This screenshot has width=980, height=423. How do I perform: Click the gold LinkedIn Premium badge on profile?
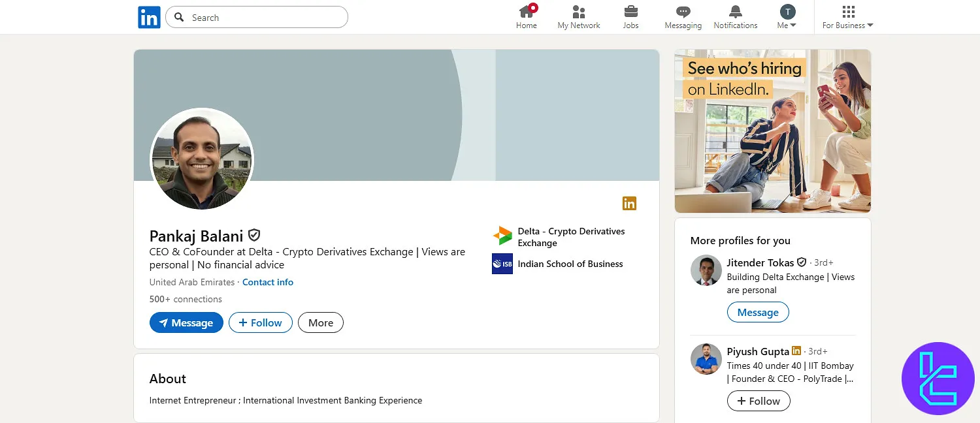point(629,203)
